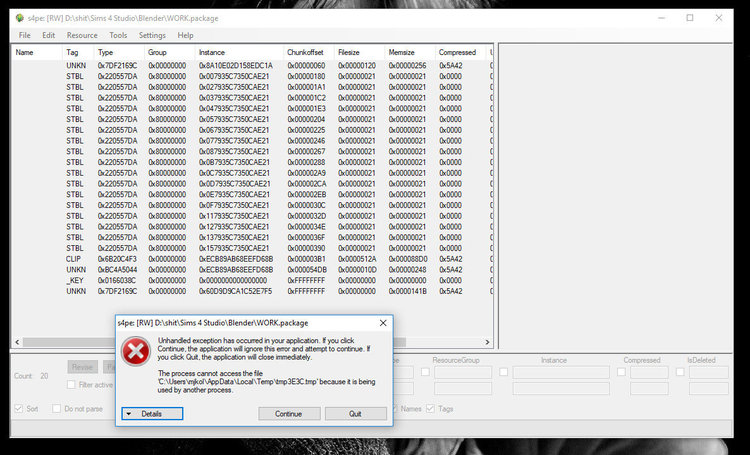Toggle the Do not parse checkbox
This screenshot has height=455, width=750.
[56, 409]
